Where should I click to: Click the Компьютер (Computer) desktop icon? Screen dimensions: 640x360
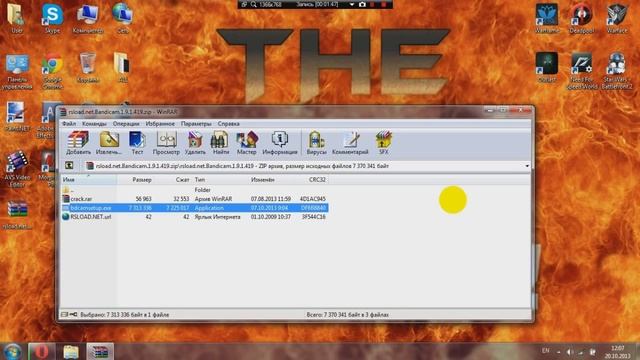coord(88,18)
